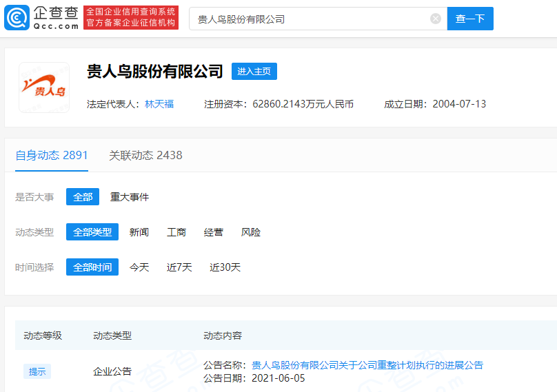Select 今天 time filter

coord(139,267)
